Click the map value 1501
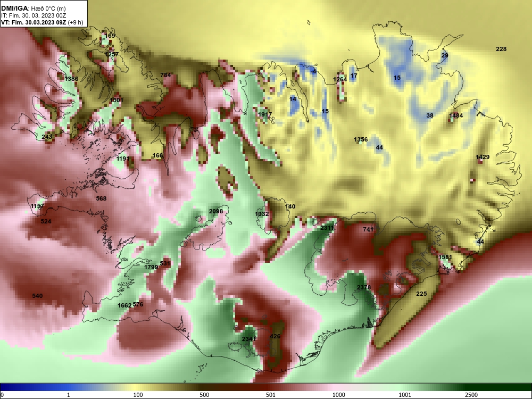Viewport: 532px width, 399px height. 117,100
